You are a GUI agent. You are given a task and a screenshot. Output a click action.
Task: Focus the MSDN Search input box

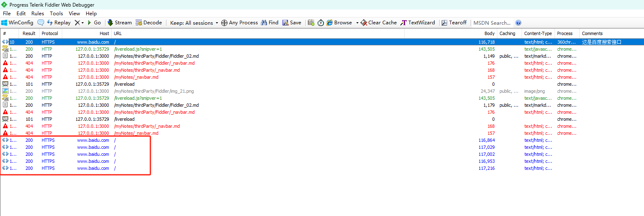(x=492, y=23)
